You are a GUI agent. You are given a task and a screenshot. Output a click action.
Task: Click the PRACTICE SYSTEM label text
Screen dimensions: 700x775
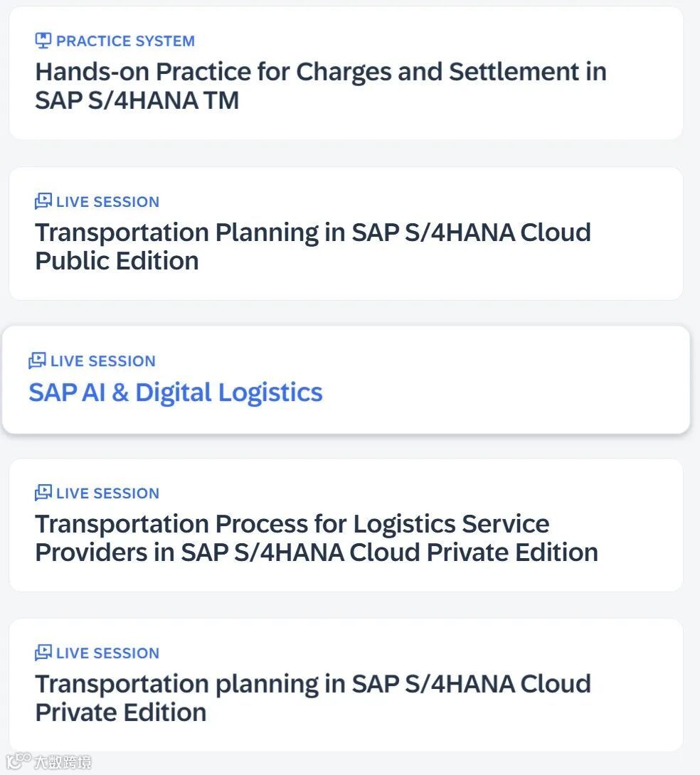pyautogui.click(x=125, y=41)
